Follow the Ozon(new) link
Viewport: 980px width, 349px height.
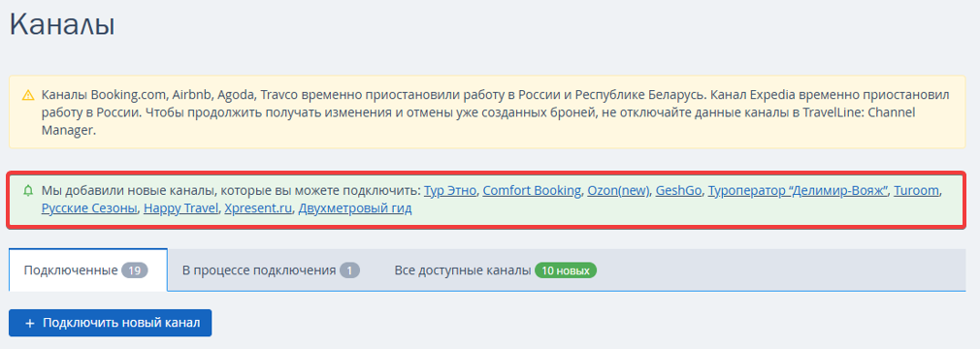click(618, 190)
